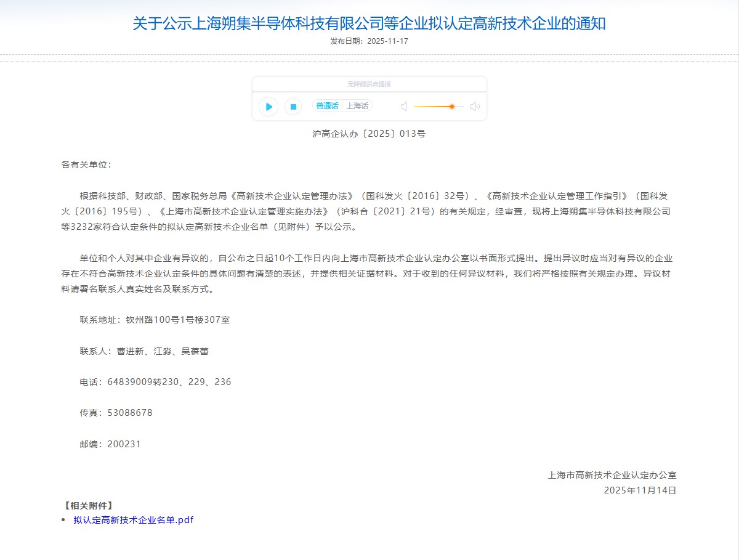This screenshot has width=739, height=560.
Task: Click the blue notice title heading
Action: tap(369, 24)
